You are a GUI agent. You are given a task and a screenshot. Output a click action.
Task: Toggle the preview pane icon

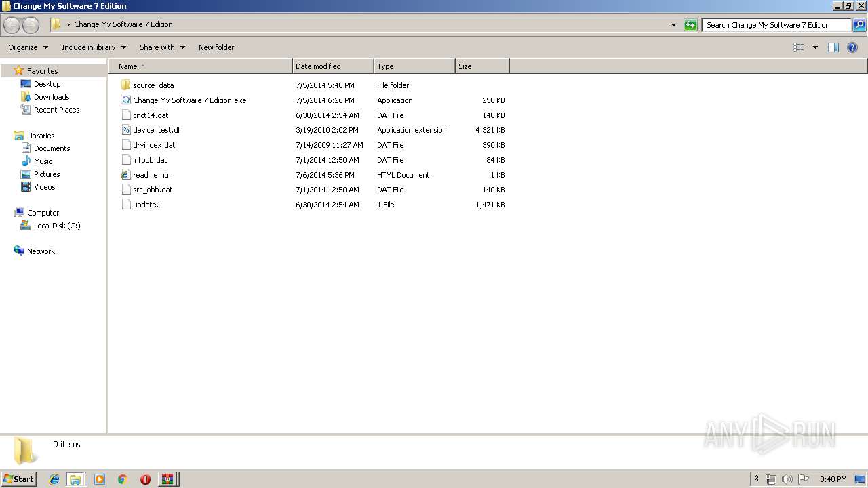pyautogui.click(x=833, y=47)
